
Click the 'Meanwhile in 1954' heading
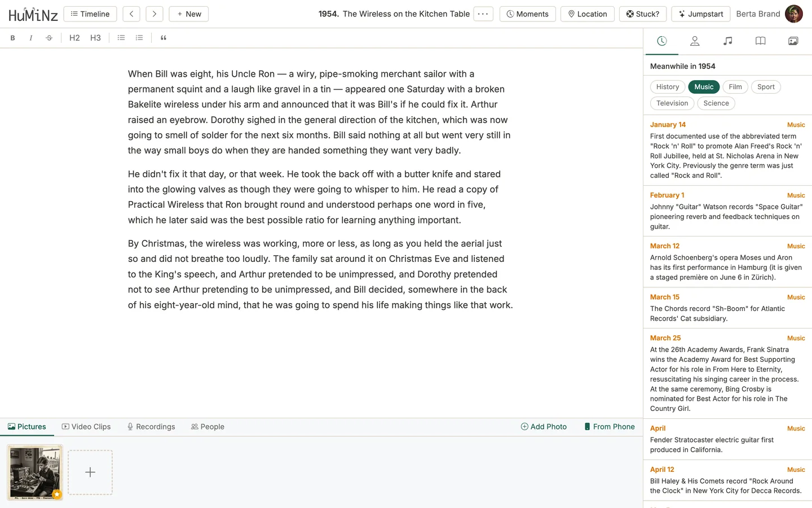[682, 66]
